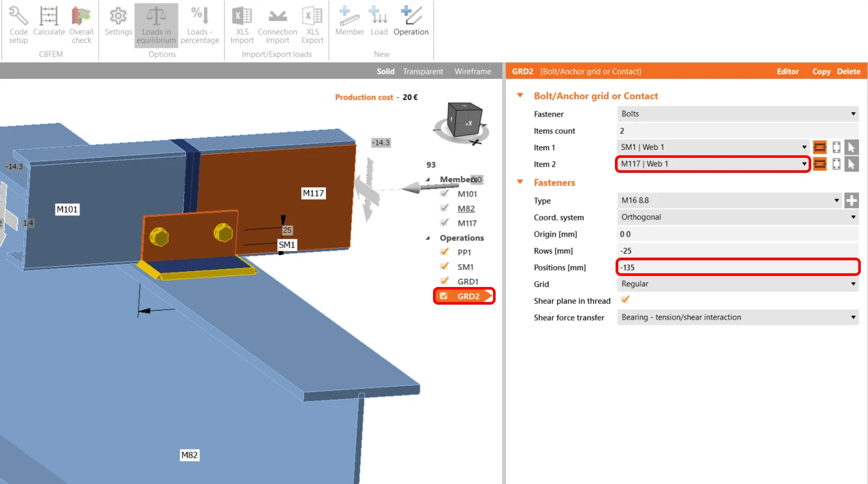Switch view to Wireframe mode

point(473,72)
